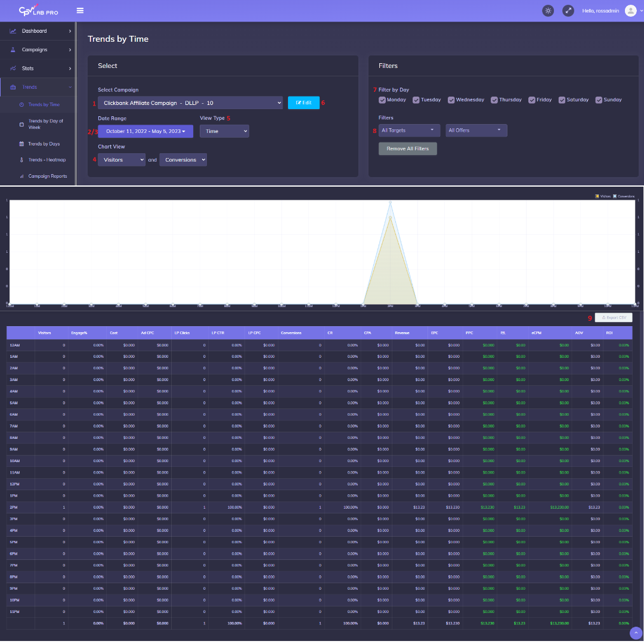Click the Dashboard chart icon in sidebar
The width and height of the screenshot is (644, 644).
13,31
